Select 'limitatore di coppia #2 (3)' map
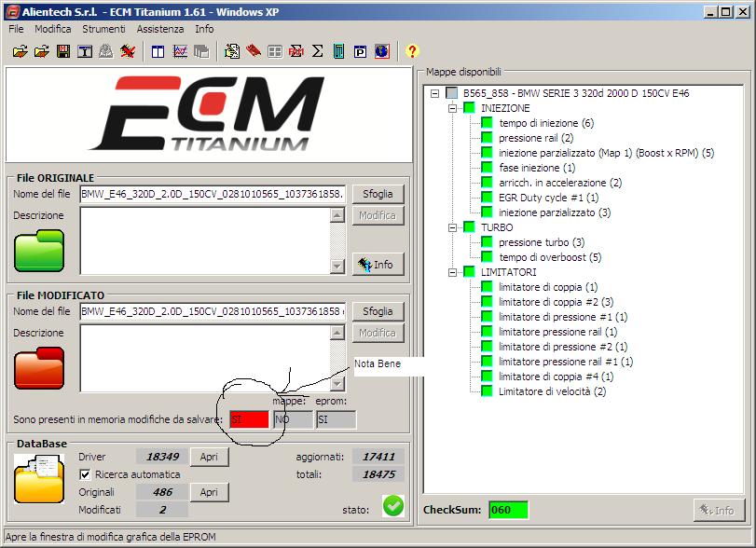Screen dimensions: 756x548 (556, 302)
